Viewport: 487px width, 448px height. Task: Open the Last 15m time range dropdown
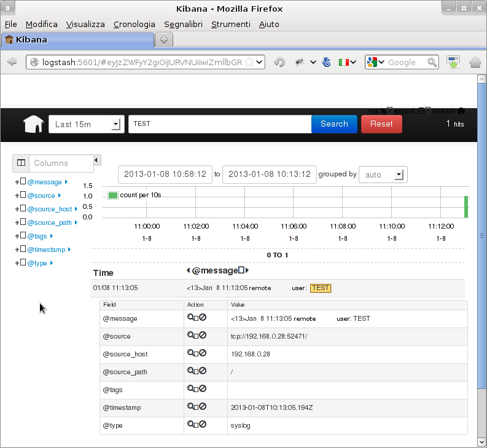click(x=87, y=124)
